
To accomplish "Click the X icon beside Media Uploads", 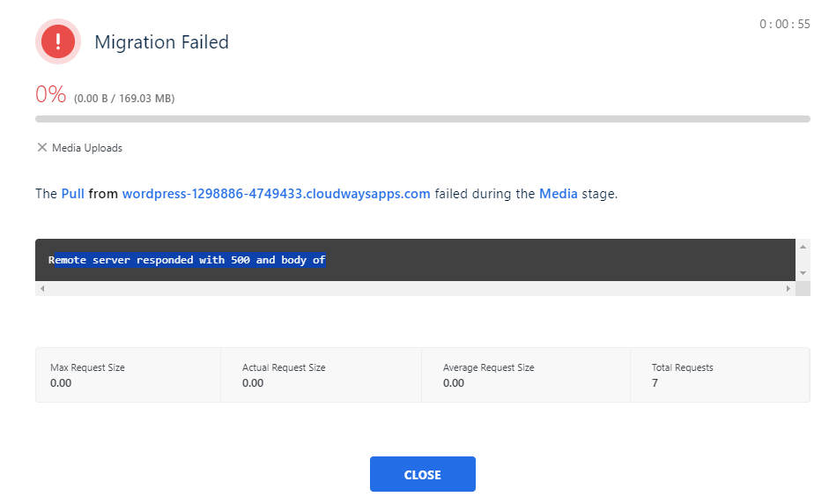I will coord(41,148).
